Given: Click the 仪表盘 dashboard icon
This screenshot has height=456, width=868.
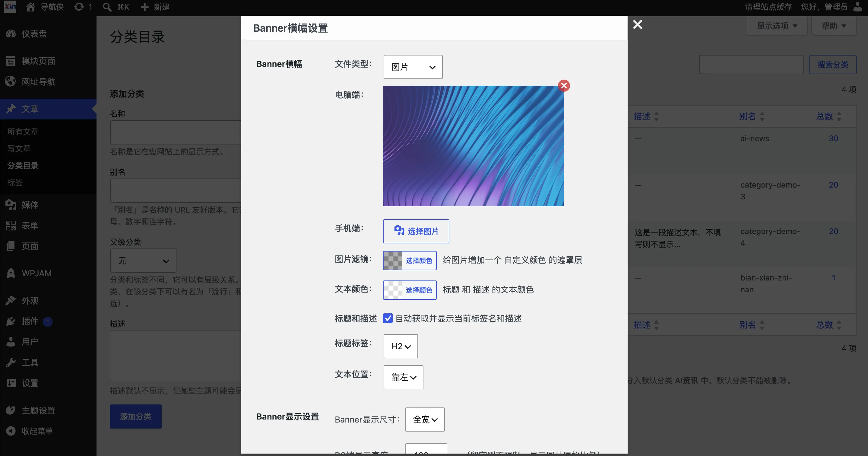Looking at the screenshot, I should (11, 34).
